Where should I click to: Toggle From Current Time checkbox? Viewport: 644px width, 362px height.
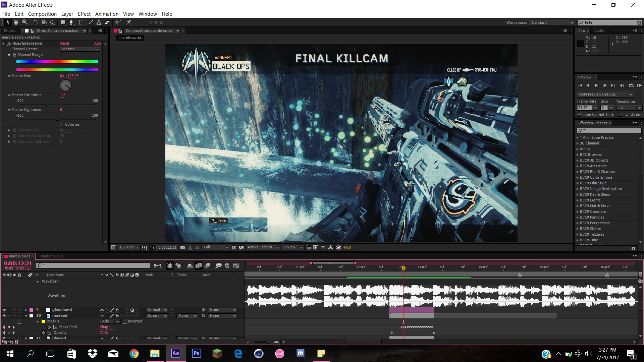(x=579, y=115)
